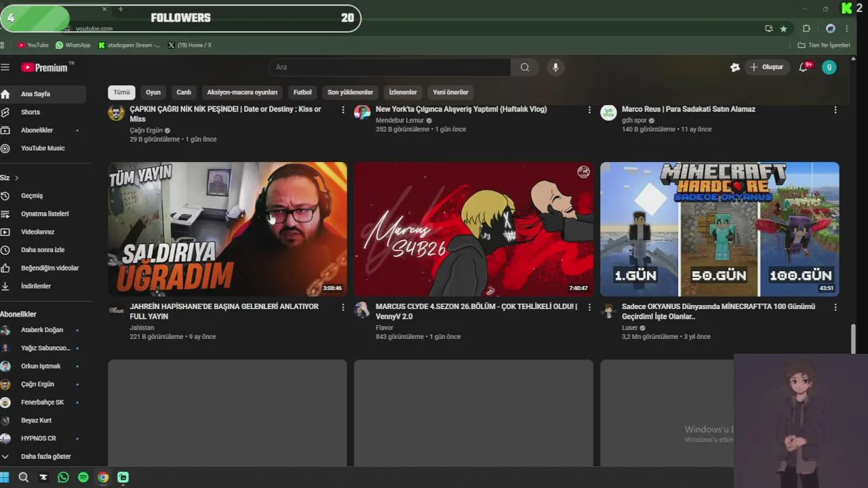Activate voice search microphone

[x=555, y=67]
